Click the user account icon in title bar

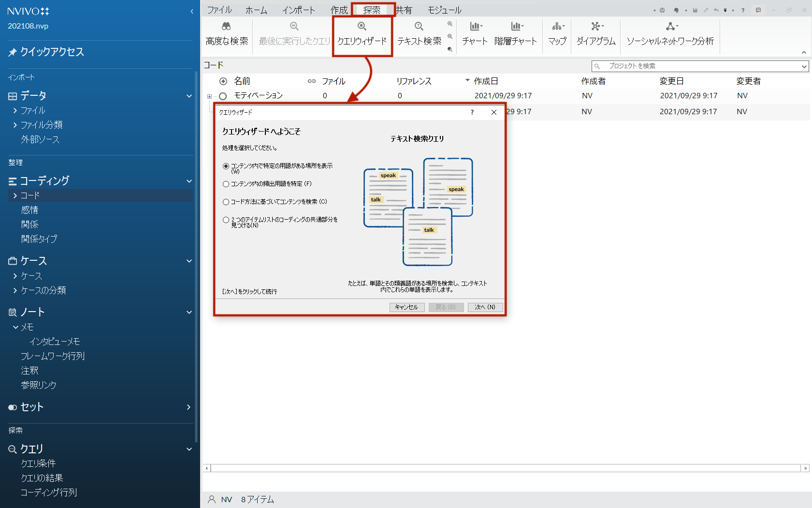(662, 10)
